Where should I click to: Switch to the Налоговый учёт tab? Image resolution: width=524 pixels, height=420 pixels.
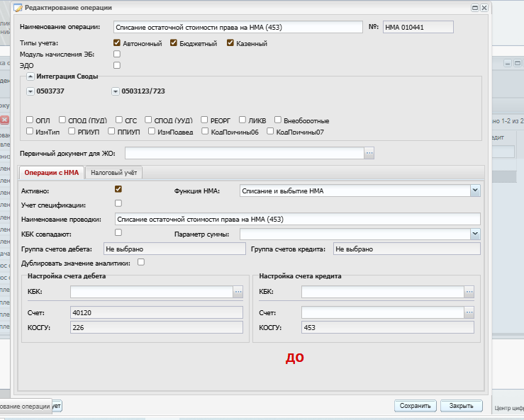coord(114,173)
